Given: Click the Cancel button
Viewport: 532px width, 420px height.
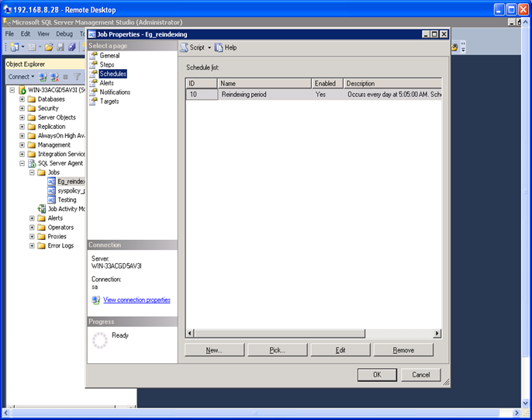Looking at the screenshot, I should tap(420, 374).
